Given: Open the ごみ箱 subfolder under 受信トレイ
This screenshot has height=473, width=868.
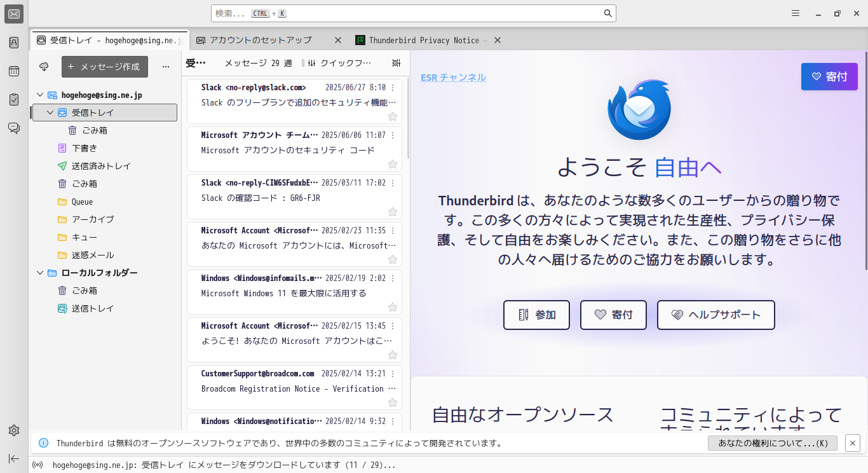Looking at the screenshot, I should (104, 130).
